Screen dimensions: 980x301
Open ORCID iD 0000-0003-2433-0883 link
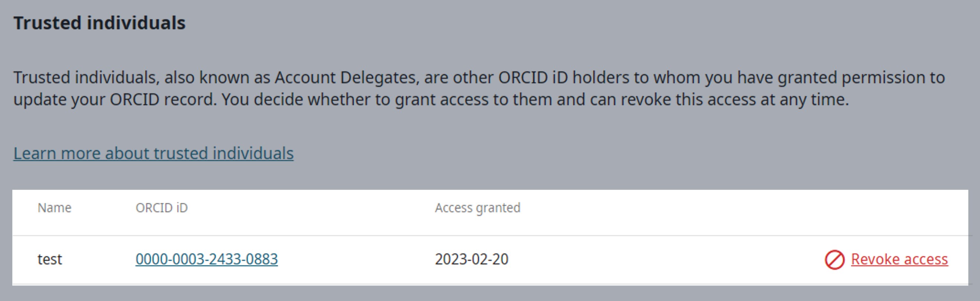pyautogui.click(x=206, y=259)
